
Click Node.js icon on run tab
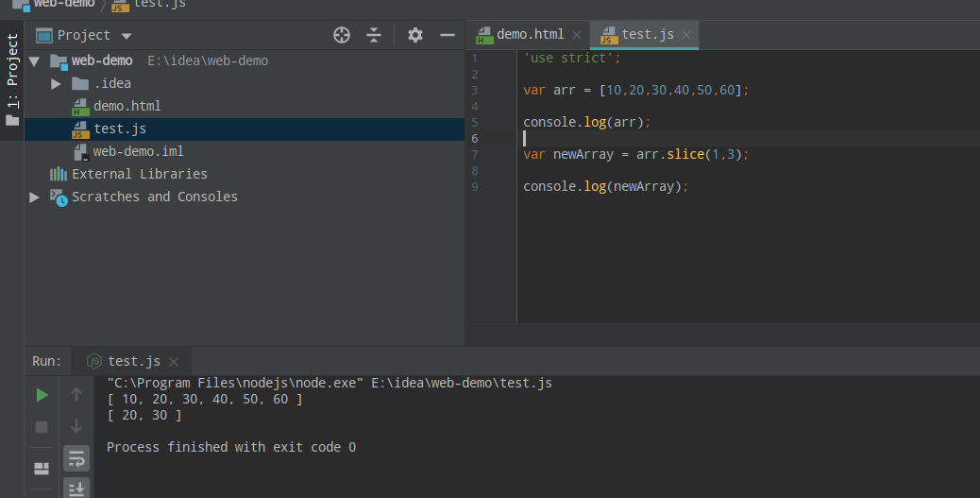click(94, 361)
